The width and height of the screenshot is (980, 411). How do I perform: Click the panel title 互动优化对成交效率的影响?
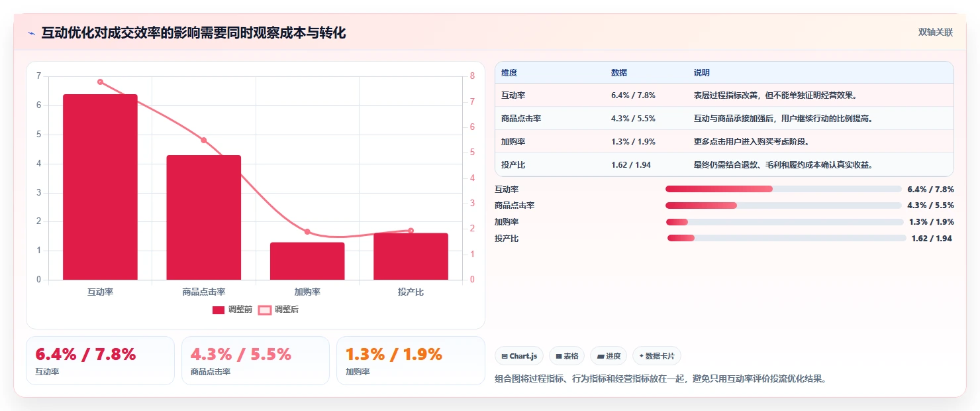click(x=193, y=33)
